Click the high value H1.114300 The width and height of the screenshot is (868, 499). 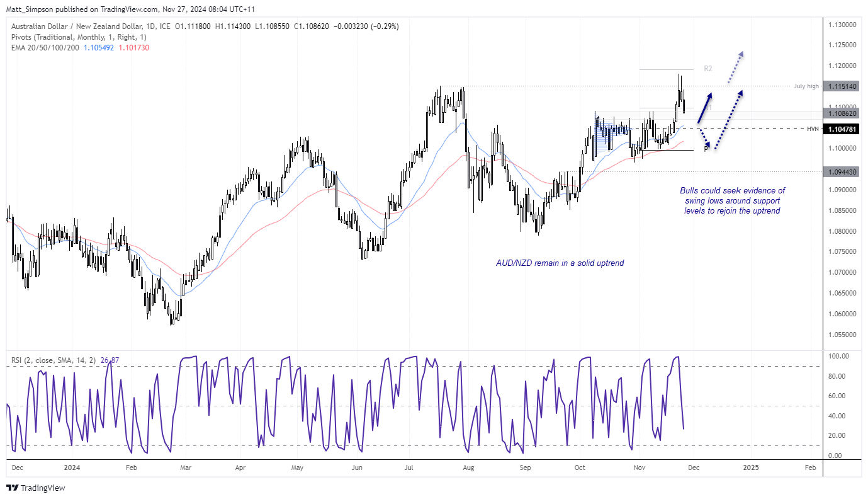[234, 26]
